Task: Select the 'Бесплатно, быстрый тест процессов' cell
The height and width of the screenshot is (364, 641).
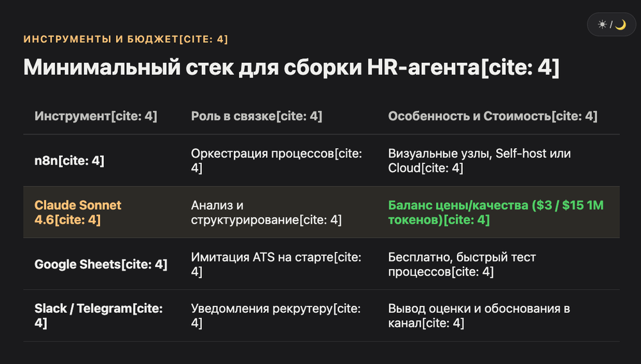Action: pos(498,264)
